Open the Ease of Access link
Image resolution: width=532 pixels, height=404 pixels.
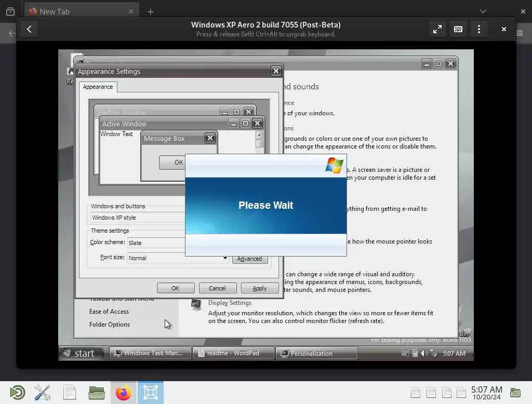[x=109, y=312]
